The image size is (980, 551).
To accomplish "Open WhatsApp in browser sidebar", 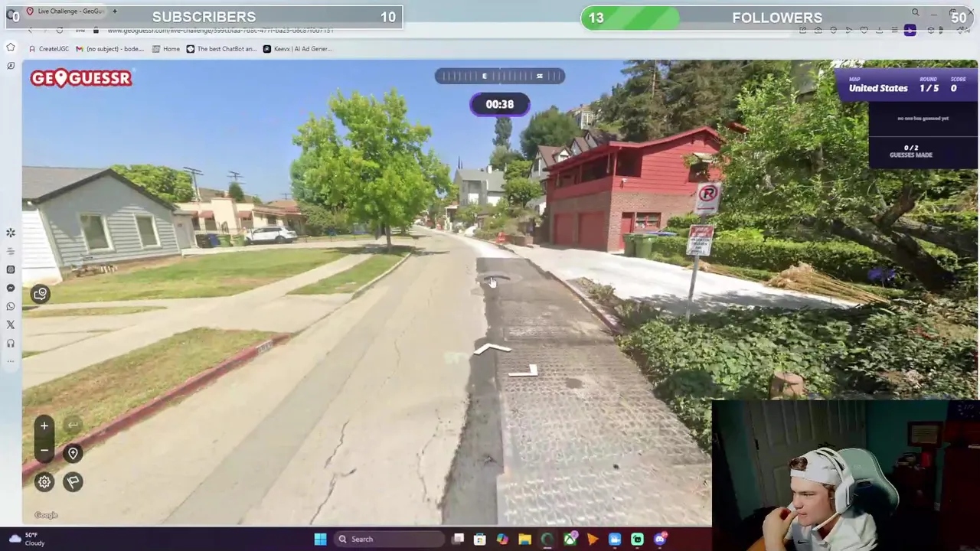I will [x=11, y=306].
